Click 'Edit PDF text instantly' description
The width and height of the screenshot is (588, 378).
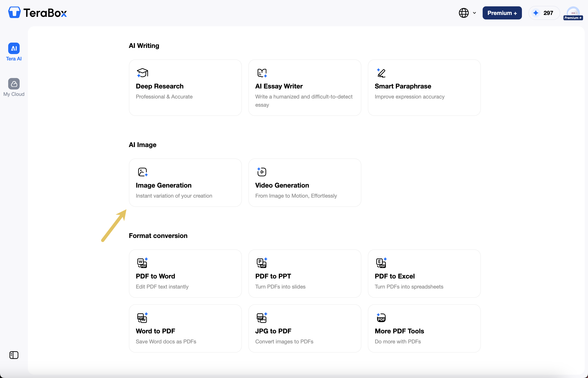tap(162, 287)
